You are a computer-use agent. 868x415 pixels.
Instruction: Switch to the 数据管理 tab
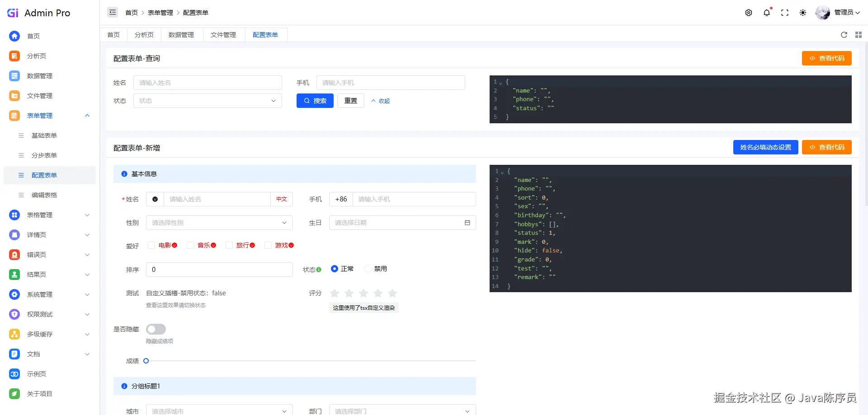pos(181,35)
